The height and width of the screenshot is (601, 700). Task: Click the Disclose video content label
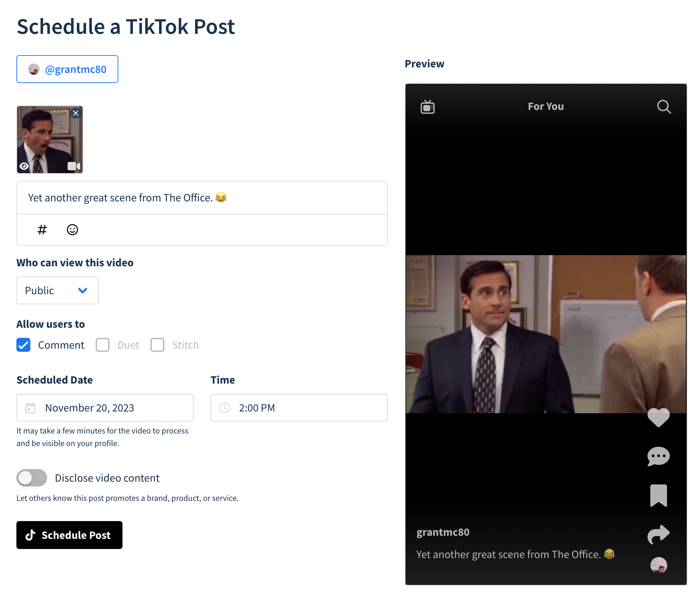(107, 478)
